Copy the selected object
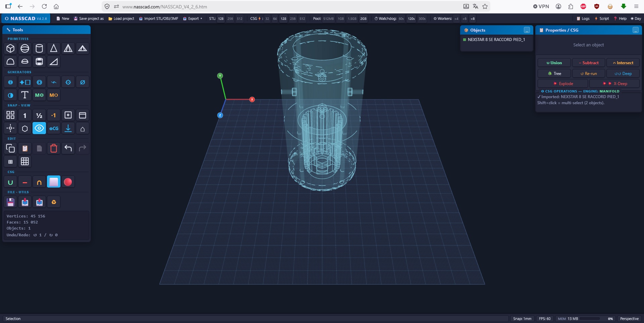 click(10, 148)
